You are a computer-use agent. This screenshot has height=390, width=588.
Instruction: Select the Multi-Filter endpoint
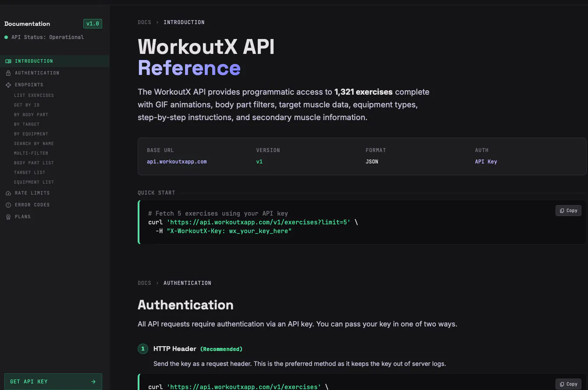click(31, 153)
